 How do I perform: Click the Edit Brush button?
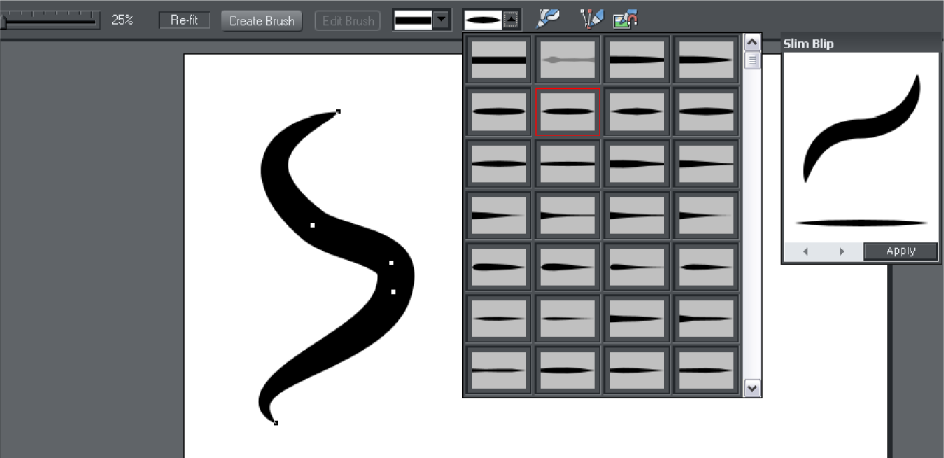pyautogui.click(x=348, y=20)
